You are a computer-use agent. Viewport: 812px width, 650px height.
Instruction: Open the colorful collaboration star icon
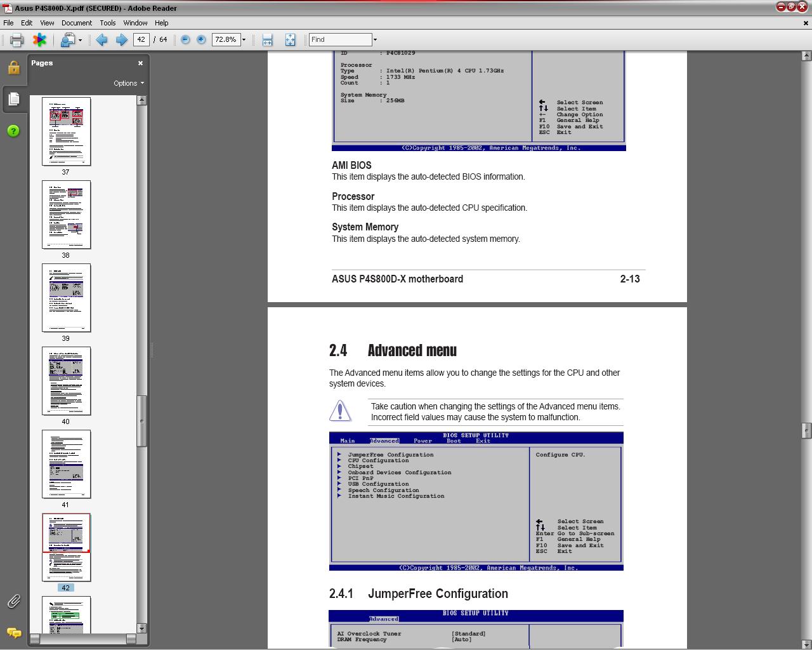(40, 40)
